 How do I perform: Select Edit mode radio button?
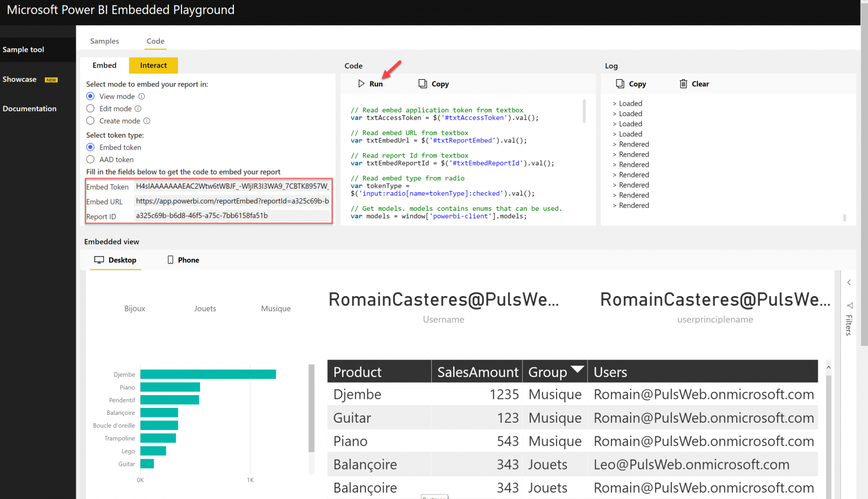pos(90,109)
